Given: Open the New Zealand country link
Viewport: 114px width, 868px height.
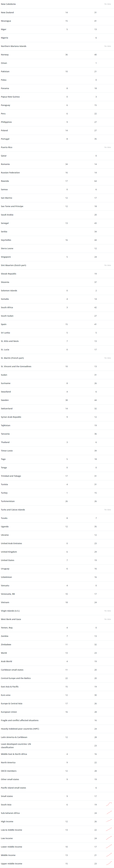Looking at the screenshot, I should click(7, 12).
